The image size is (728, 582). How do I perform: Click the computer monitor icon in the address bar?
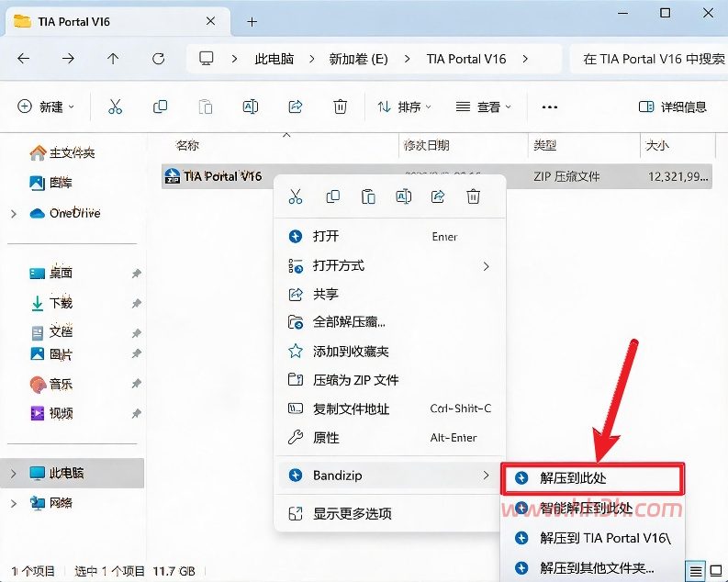pyautogui.click(x=206, y=59)
